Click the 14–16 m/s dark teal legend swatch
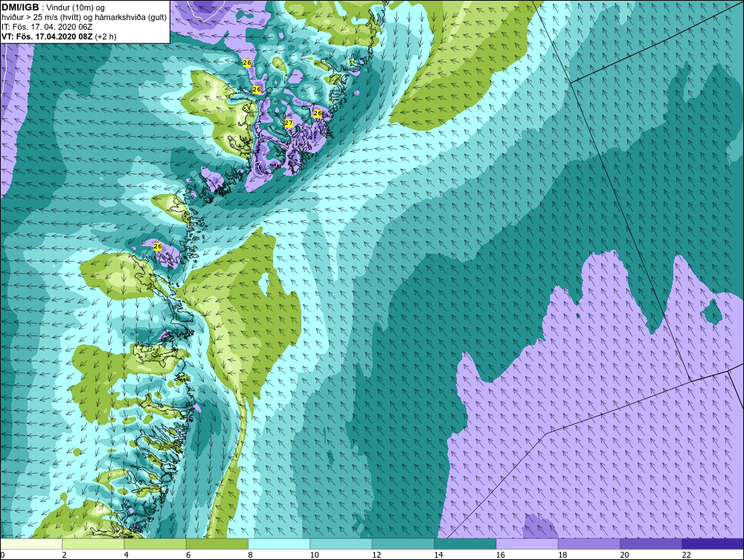Screen dimensions: 744x560 pos(465,544)
